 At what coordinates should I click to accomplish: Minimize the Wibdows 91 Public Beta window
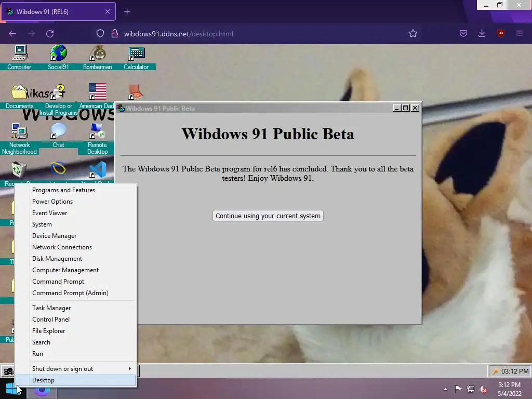pyautogui.click(x=396, y=108)
